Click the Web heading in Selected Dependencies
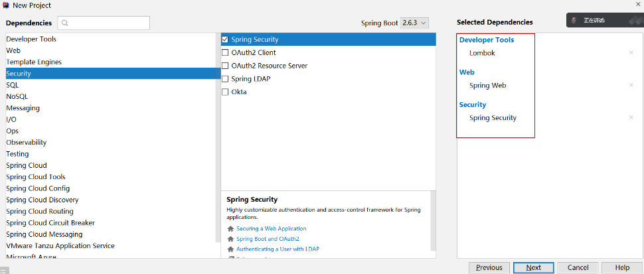Screen dimensions: 644x274 467,72
